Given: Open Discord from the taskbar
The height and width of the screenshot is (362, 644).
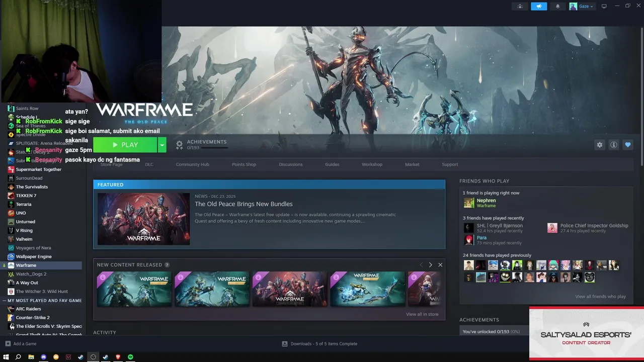Looking at the screenshot, I should click(43, 357).
